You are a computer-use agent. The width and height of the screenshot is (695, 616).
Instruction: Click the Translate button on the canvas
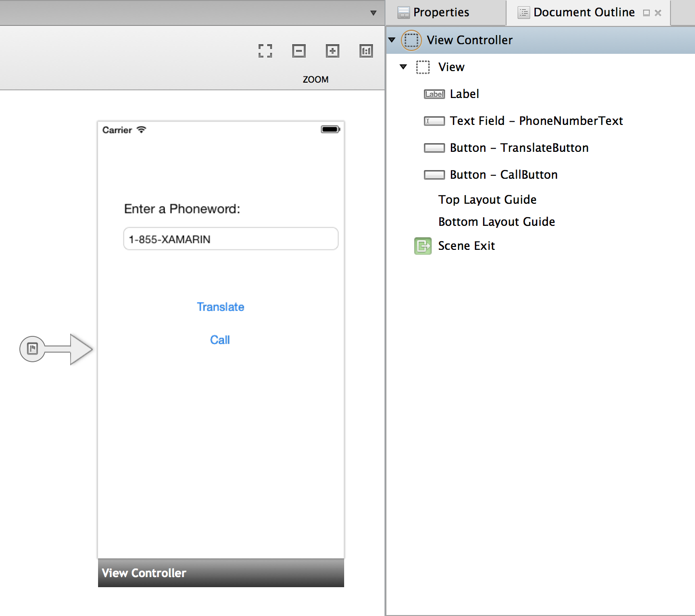point(221,307)
